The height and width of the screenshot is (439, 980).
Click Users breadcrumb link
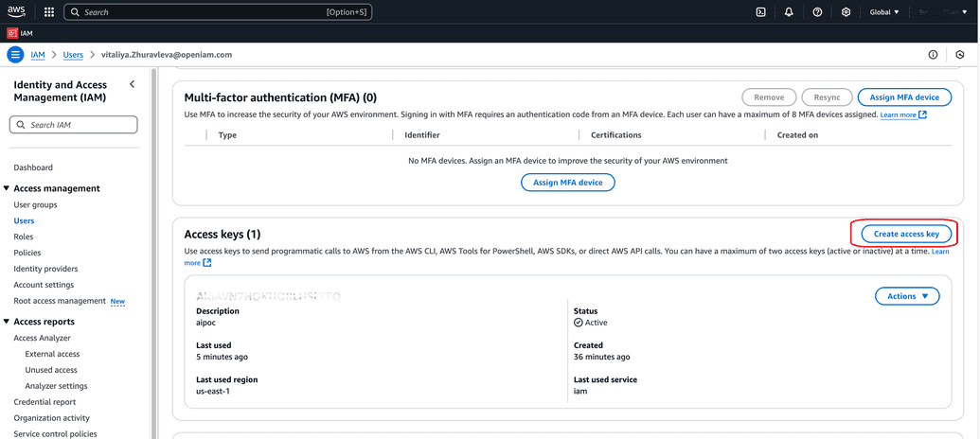73,55
